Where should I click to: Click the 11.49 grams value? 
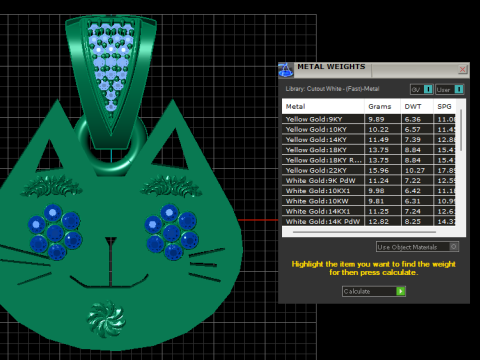378,140
